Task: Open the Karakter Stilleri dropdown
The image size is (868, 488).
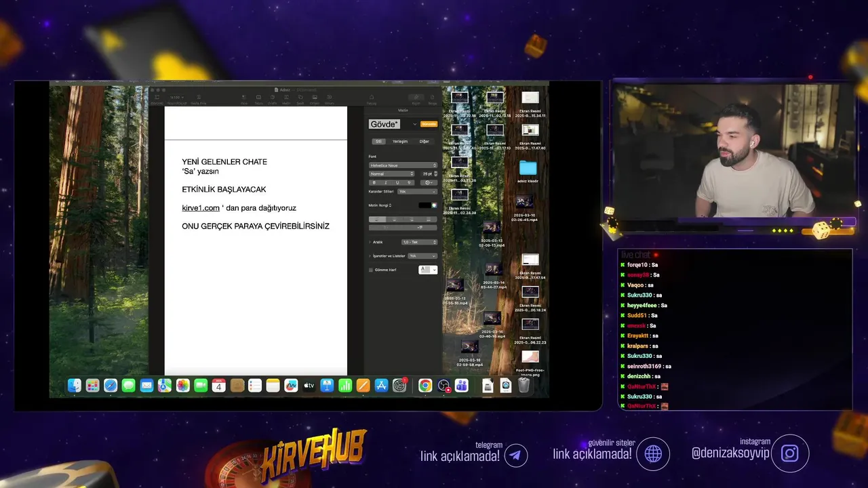Action: pyautogui.click(x=417, y=192)
